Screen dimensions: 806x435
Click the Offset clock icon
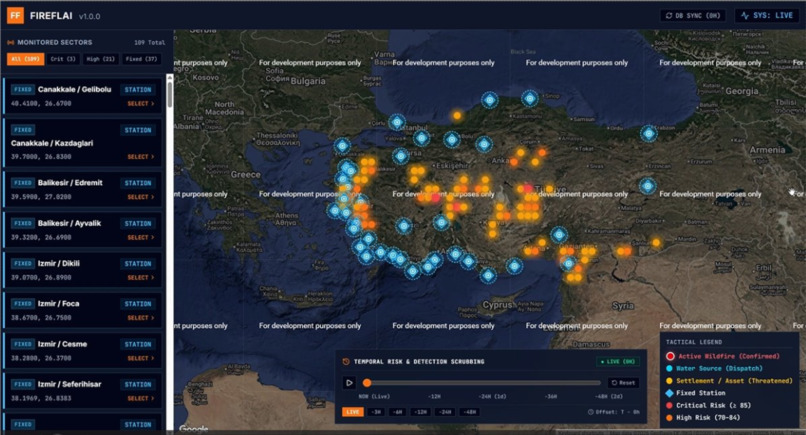(x=590, y=412)
